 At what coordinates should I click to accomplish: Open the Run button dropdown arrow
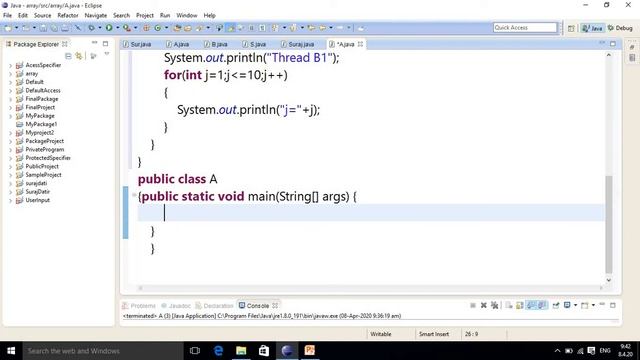[x=117, y=28]
